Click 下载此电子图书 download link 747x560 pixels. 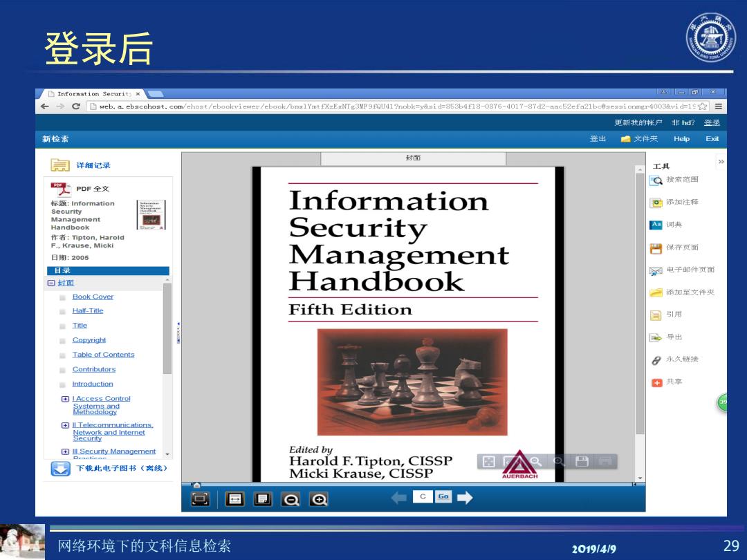[x=122, y=469]
